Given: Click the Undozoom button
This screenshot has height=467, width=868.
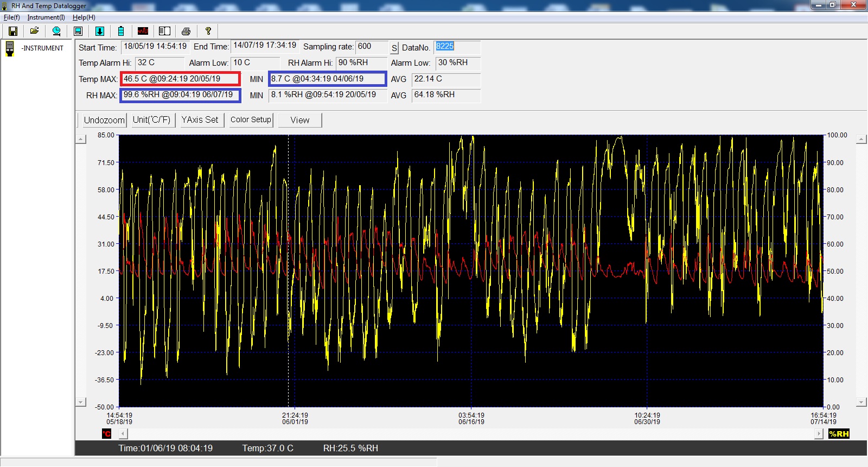Looking at the screenshot, I should pos(104,120).
